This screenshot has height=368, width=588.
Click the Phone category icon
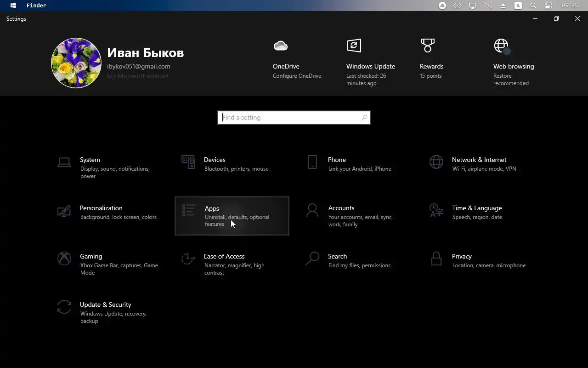[x=312, y=162]
